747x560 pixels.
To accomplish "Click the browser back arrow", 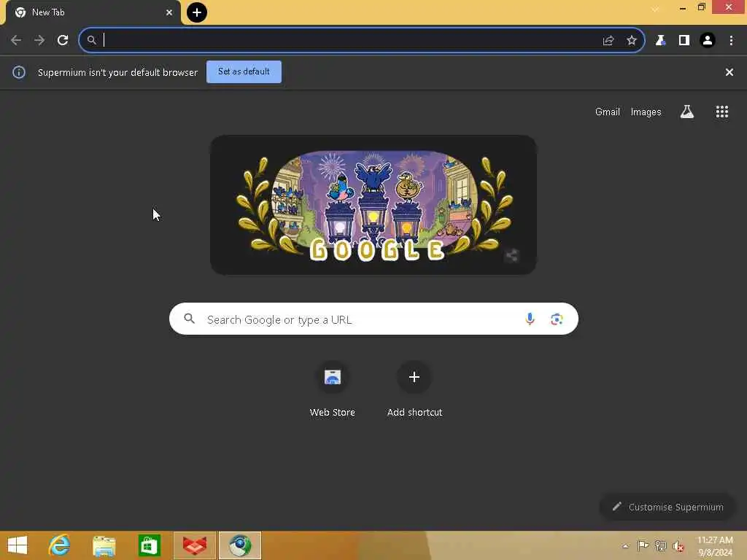I will [16, 41].
